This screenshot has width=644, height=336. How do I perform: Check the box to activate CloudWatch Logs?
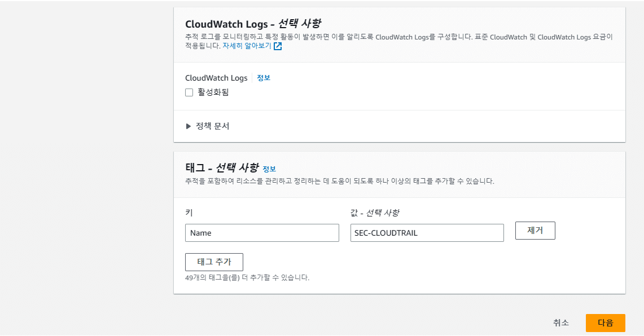tap(189, 92)
